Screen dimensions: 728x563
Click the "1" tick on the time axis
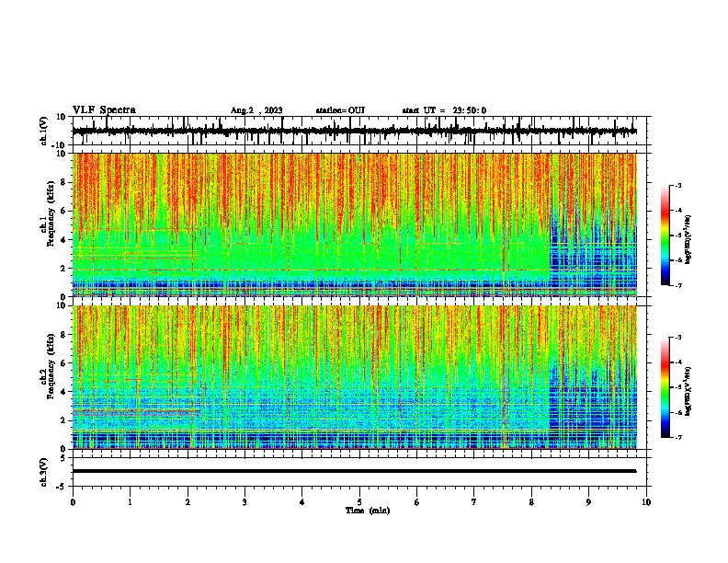pyautogui.click(x=130, y=502)
